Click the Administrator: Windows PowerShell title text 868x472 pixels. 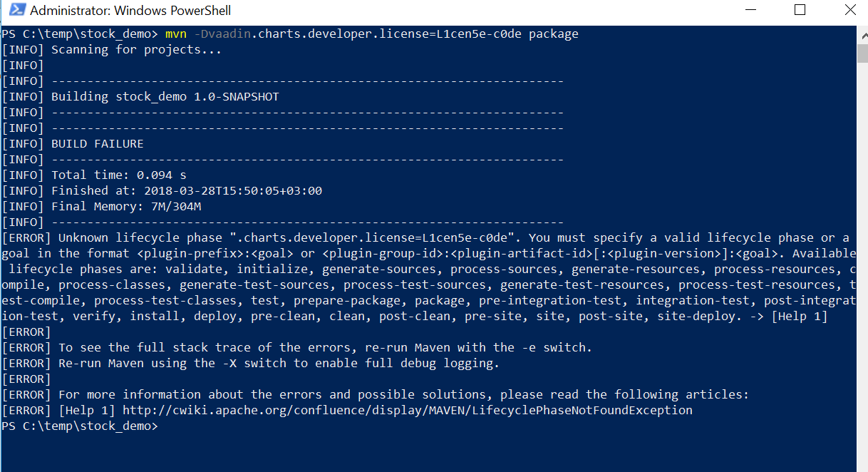click(x=130, y=11)
